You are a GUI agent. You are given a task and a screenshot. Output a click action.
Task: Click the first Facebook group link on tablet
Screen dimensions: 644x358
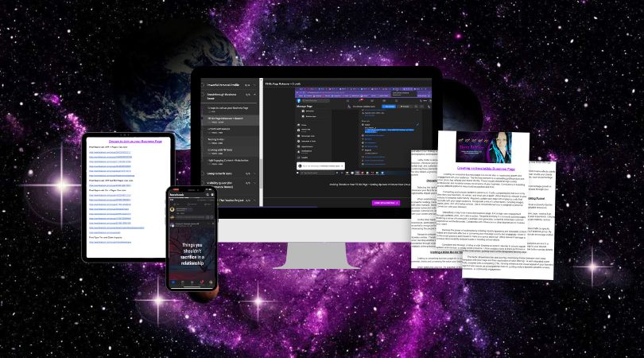point(109,152)
